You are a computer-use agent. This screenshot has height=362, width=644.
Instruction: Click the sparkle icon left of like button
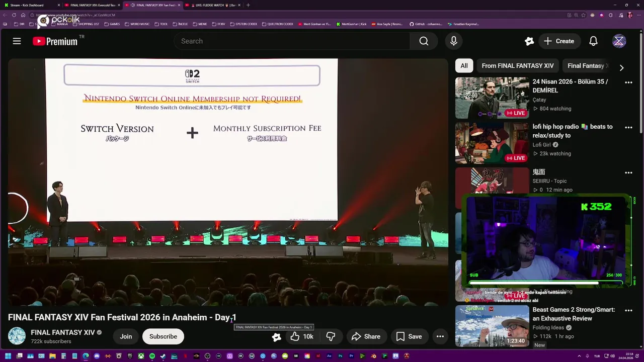point(276,337)
